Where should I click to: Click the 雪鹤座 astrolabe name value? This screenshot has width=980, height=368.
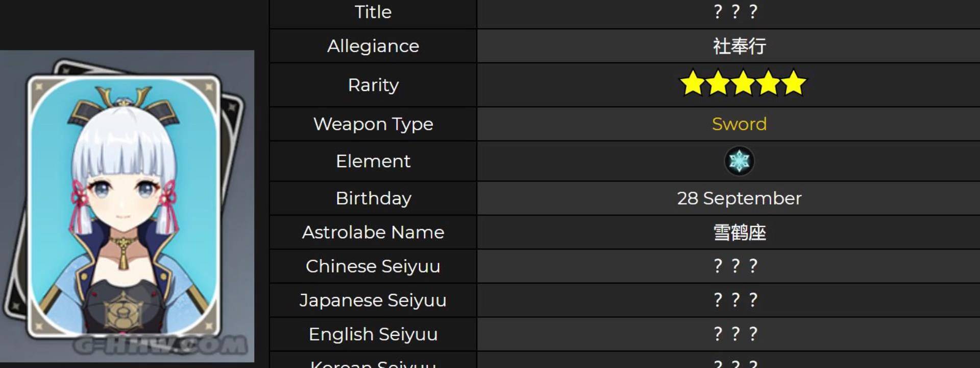739,233
